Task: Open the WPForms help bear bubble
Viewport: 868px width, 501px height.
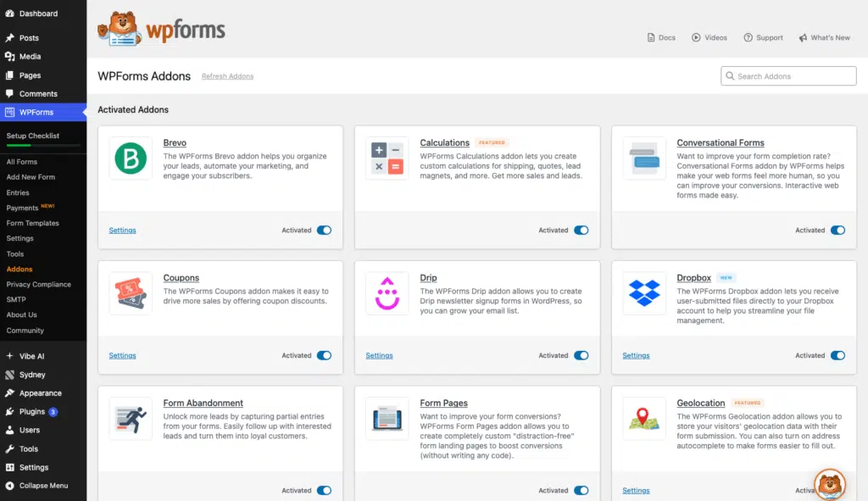Action: (830, 485)
